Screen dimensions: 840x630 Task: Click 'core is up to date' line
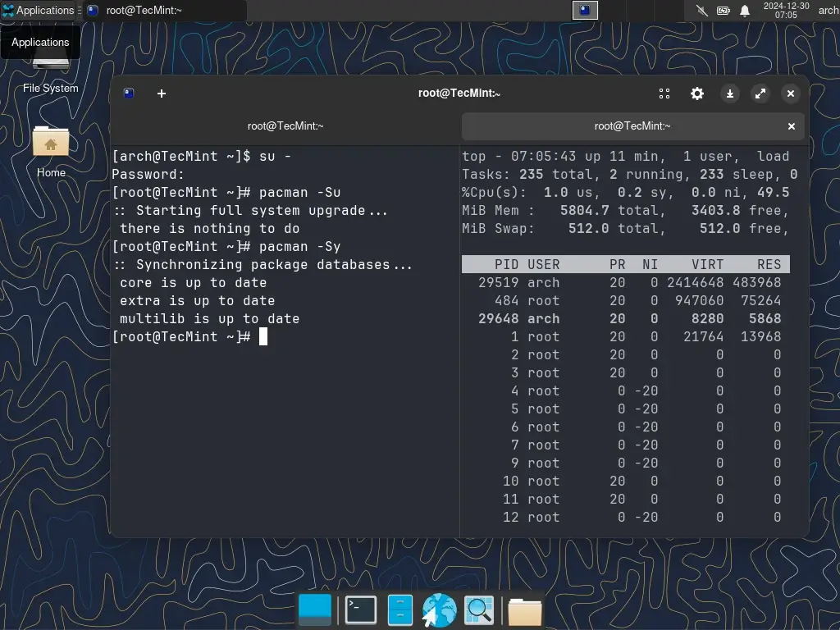click(194, 283)
